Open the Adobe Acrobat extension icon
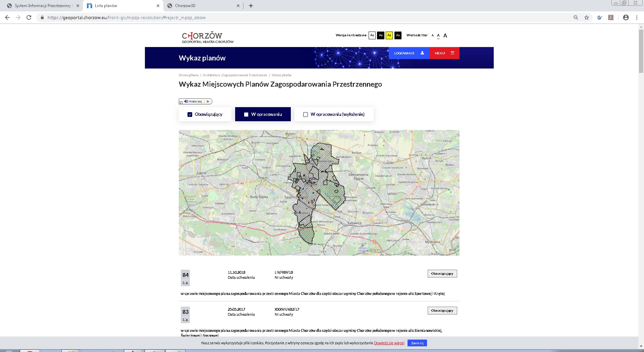Screen dimensions: 644x352 pyautogui.click(x=611, y=17)
